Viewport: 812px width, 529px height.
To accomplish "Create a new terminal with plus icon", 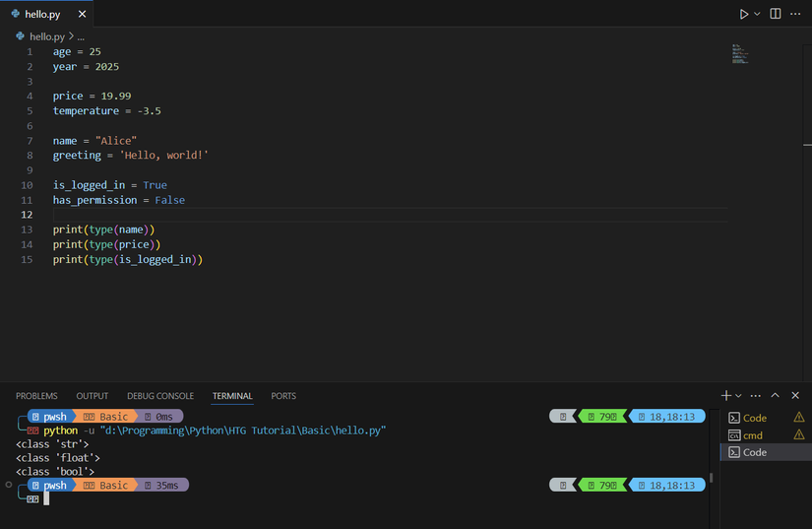I will [726, 395].
